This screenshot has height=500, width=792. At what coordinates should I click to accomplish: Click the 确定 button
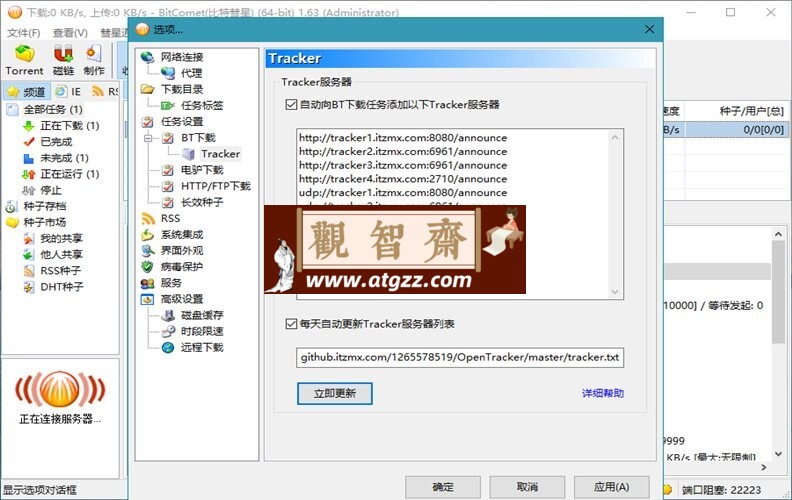click(x=442, y=487)
